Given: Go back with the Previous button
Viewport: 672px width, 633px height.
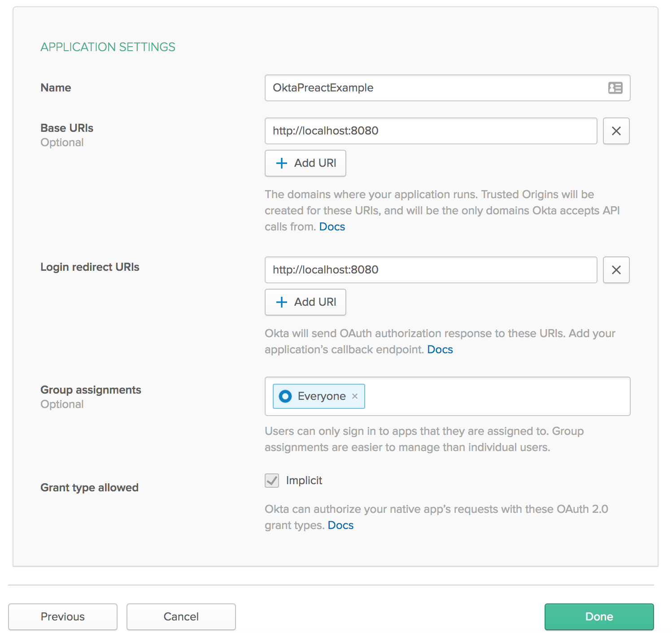Looking at the screenshot, I should click(63, 617).
